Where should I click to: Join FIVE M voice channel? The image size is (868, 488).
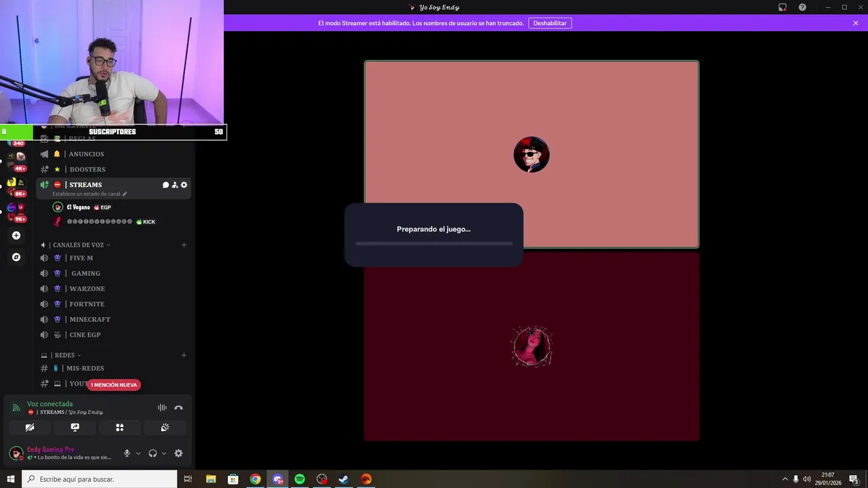pyautogui.click(x=114, y=258)
